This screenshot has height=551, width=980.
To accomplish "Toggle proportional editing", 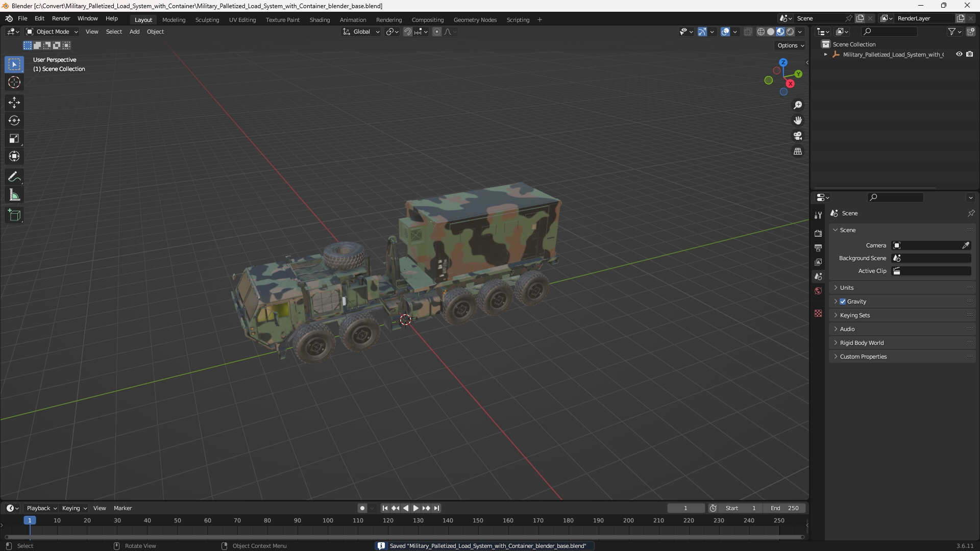I will tap(437, 32).
